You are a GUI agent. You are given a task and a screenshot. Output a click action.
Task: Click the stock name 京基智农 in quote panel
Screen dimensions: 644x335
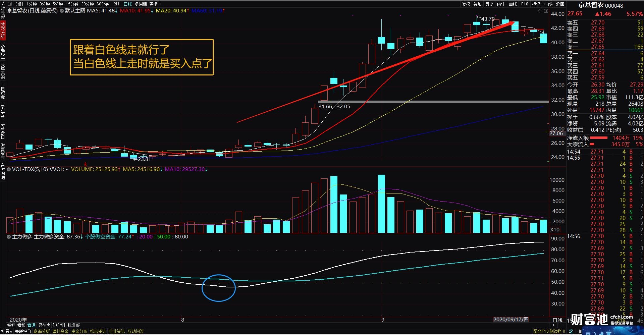pos(591,5)
